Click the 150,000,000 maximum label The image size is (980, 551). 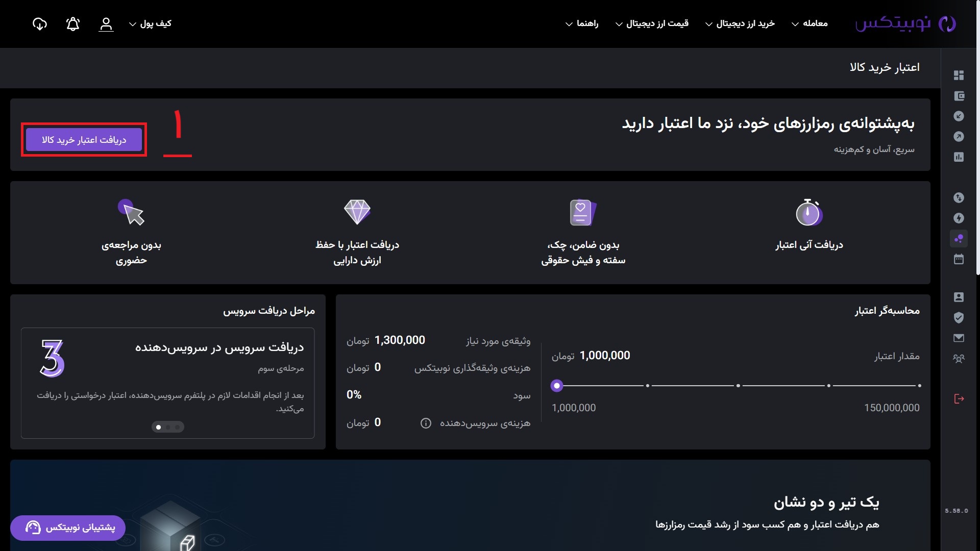click(x=892, y=408)
